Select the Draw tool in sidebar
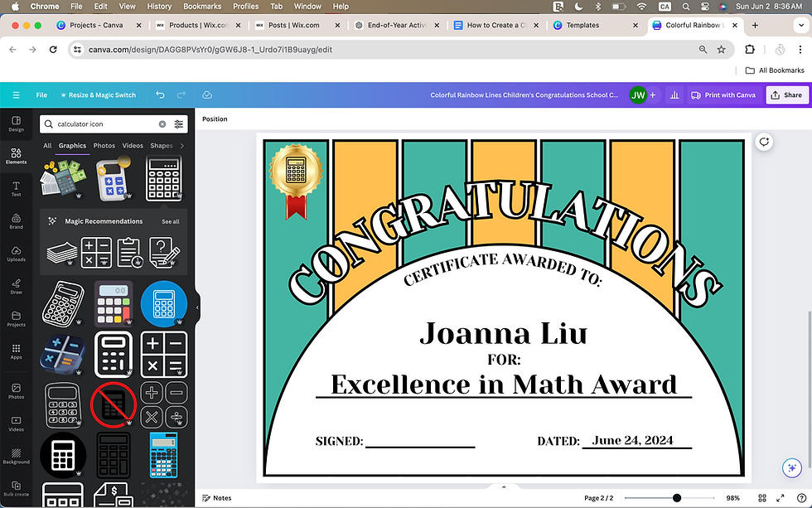 (x=16, y=287)
